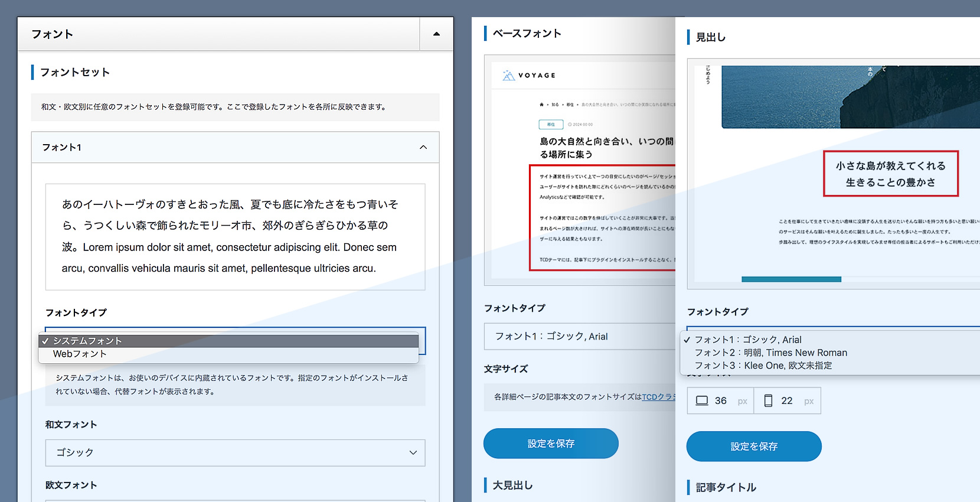Image resolution: width=980 pixels, height=502 pixels.
Task: Open the base font フォントタイプ dropdown
Action: (579, 336)
